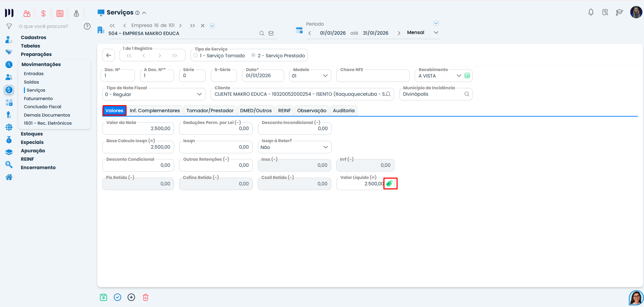Open the REINF tab
This screenshot has height=307, width=644.
click(284, 111)
